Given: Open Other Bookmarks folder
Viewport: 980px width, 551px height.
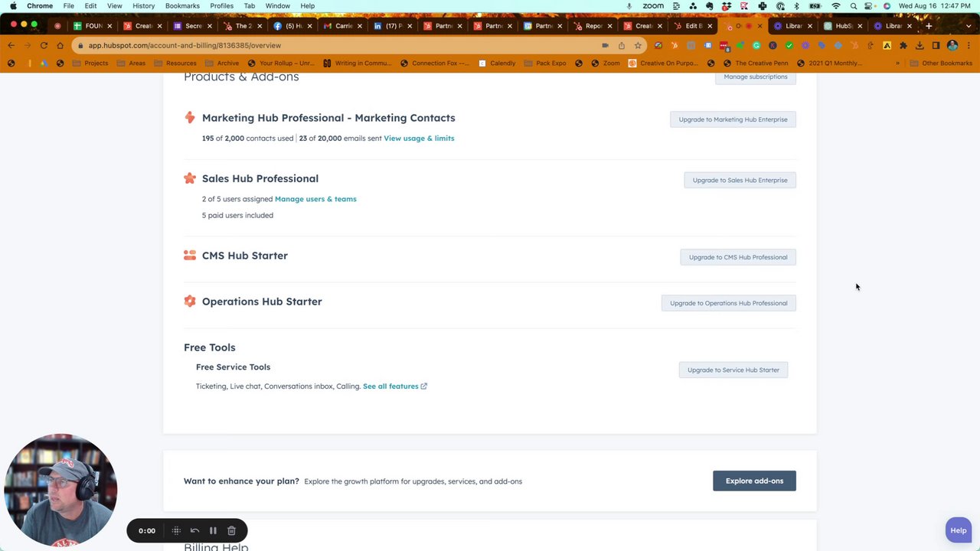Looking at the screenshot, I should click(941, 63).
